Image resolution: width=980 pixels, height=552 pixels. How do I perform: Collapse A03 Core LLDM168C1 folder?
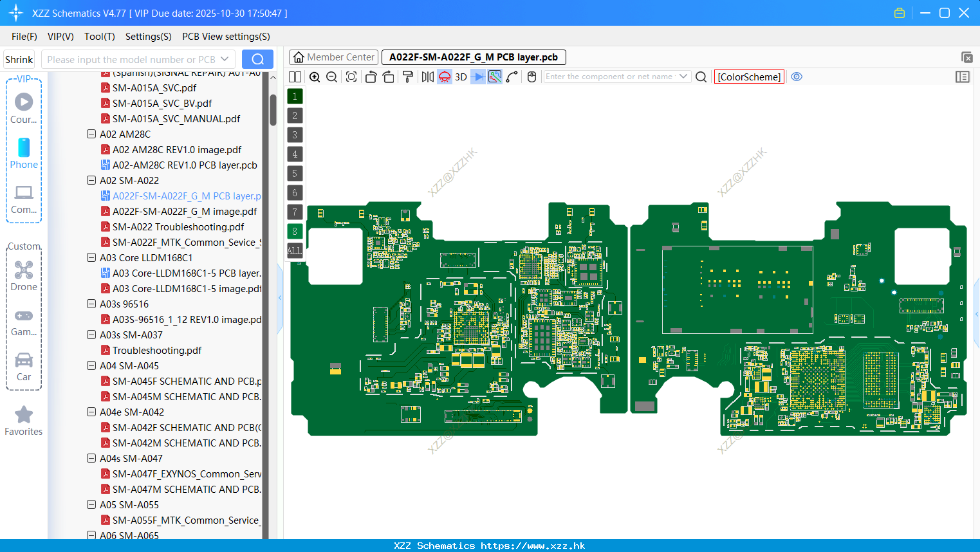click(x=91, y=257)
